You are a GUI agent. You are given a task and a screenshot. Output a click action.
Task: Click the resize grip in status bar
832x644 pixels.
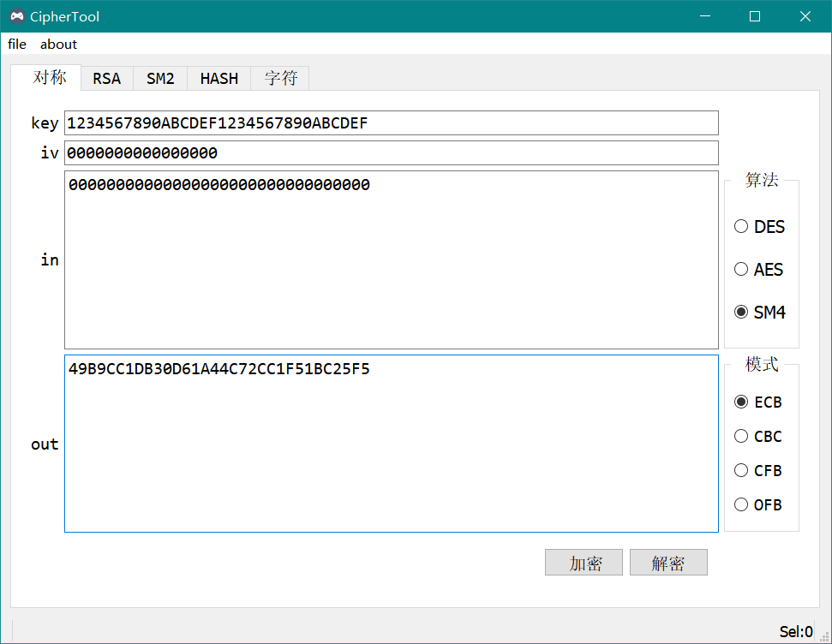tap(825, 636)
